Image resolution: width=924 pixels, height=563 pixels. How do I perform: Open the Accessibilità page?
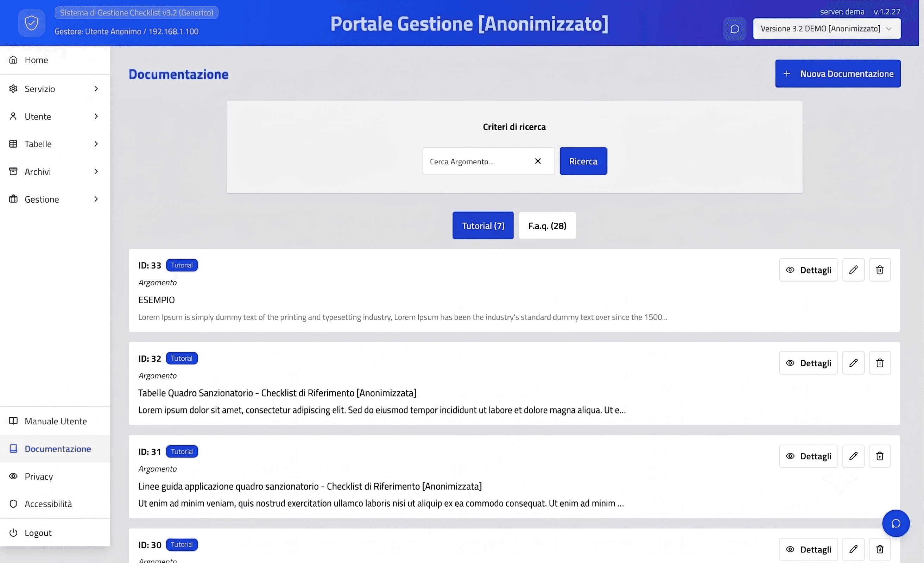pos(55,504)
